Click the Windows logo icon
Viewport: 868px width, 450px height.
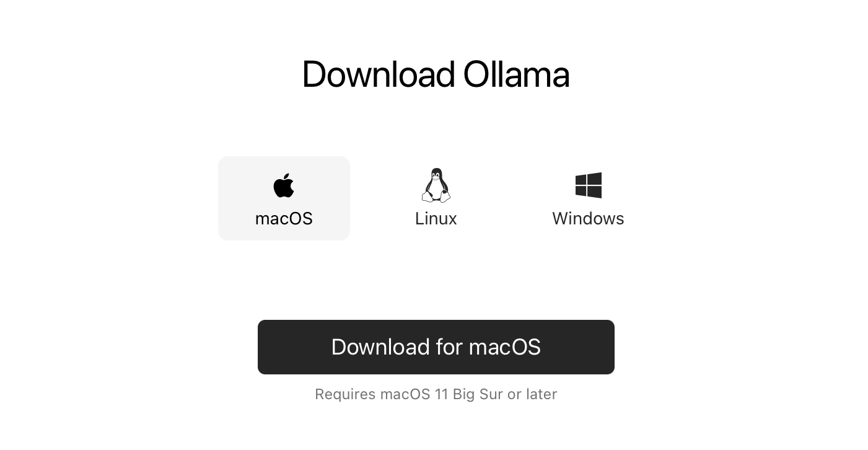[589, 185]
